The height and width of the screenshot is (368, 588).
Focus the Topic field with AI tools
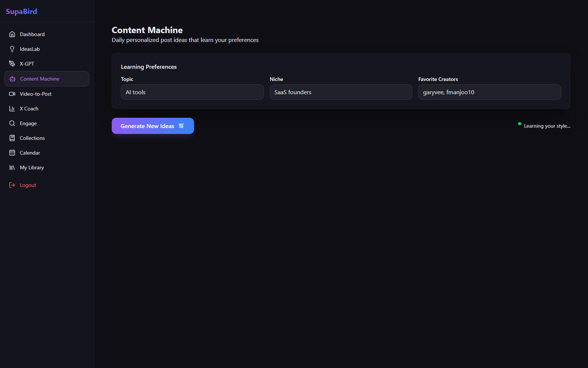tap(192, 92)
